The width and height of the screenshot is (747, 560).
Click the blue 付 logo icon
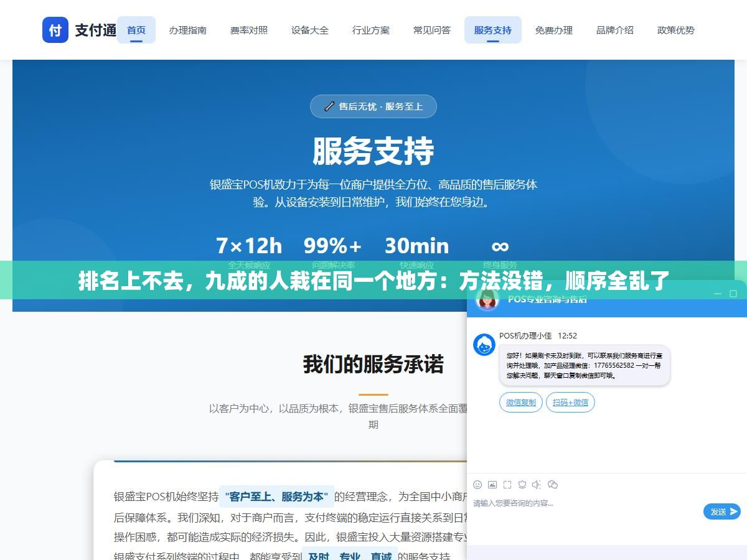[x=55, y=30]
